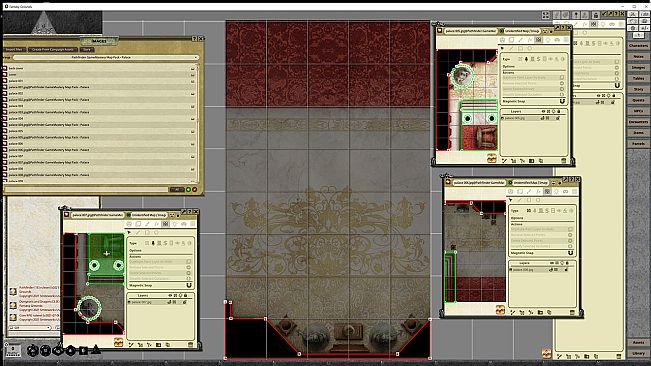The image size is (651, 366).
Task: Choose the pointer select tool in palace 007 window
Action: point(129,233)
